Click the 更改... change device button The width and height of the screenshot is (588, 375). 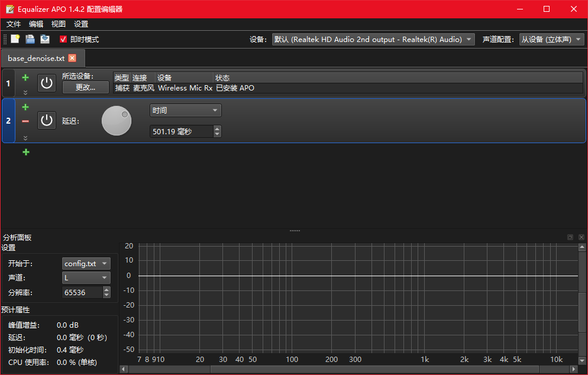click(x=86, y=88)
